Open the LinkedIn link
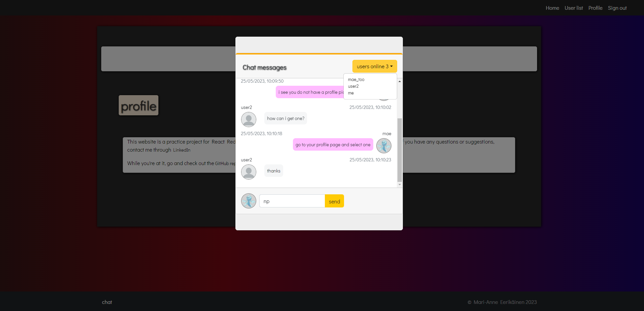This screenshot has height=311, width=644. click(x=181, y=150)
